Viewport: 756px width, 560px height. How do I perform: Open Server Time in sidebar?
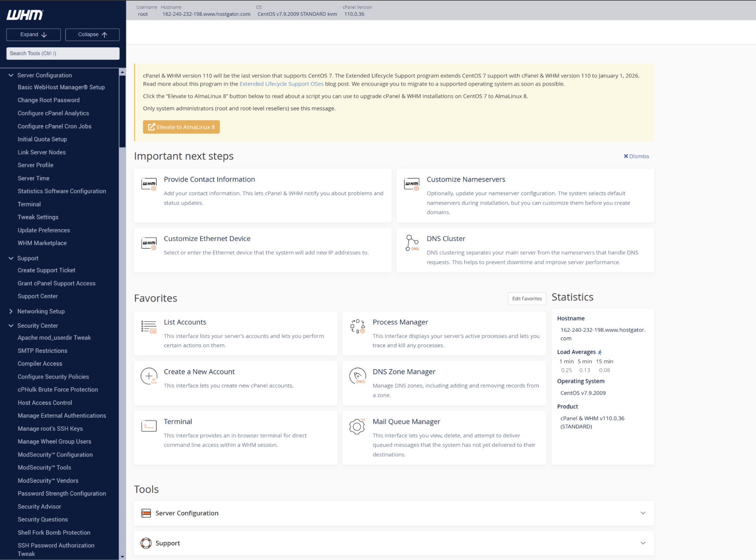pyautogui.click(x=34, y=178)
